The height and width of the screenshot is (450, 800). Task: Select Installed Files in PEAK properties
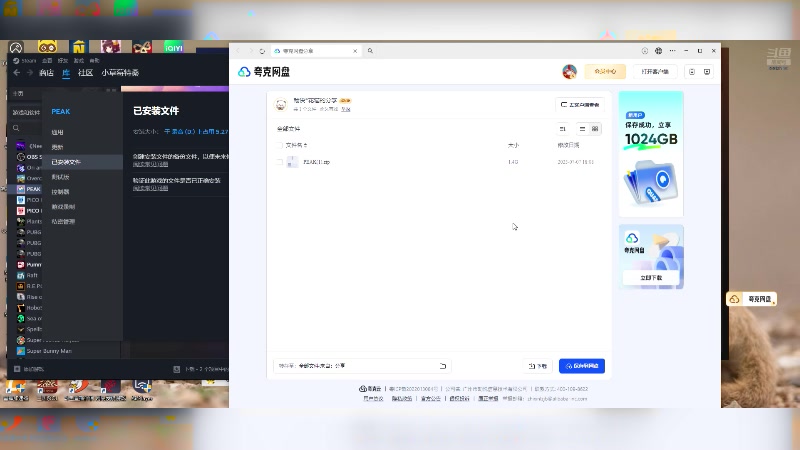[66, 162]
